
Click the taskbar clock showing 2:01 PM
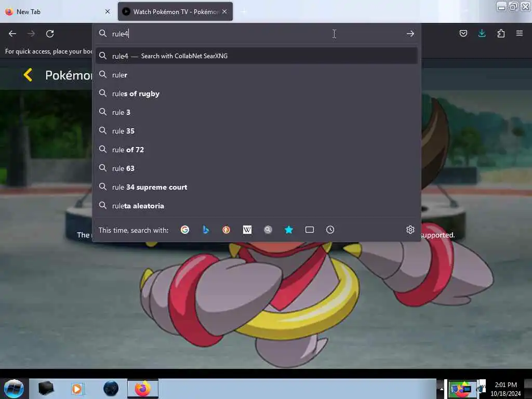coord(506,389)
